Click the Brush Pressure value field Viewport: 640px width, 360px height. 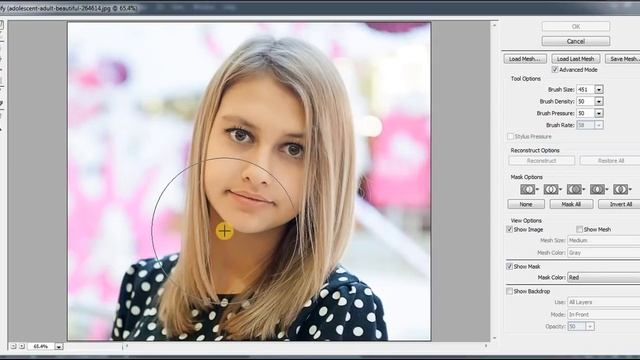coord(585,113)
